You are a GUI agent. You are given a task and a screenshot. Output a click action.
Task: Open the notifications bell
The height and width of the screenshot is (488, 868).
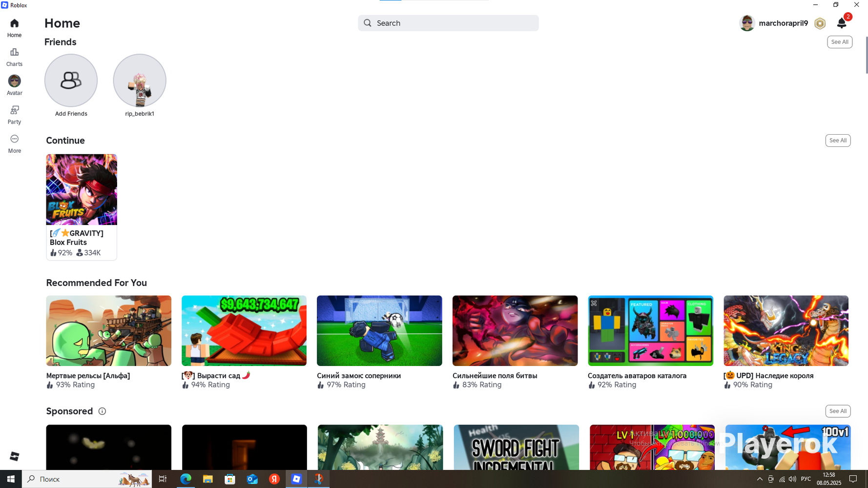[842, 23]
